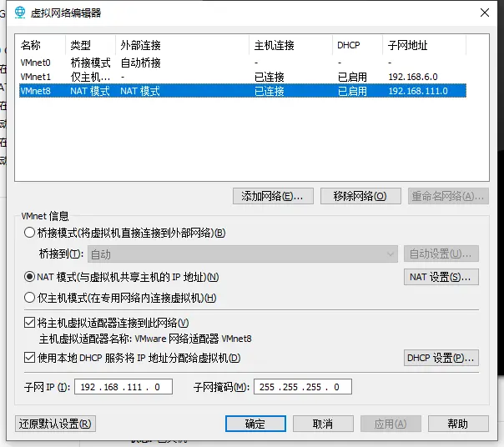Viewport: 504px width, 447px height.
Task: Click the 移除网络 button
Action: coord(360,196)
